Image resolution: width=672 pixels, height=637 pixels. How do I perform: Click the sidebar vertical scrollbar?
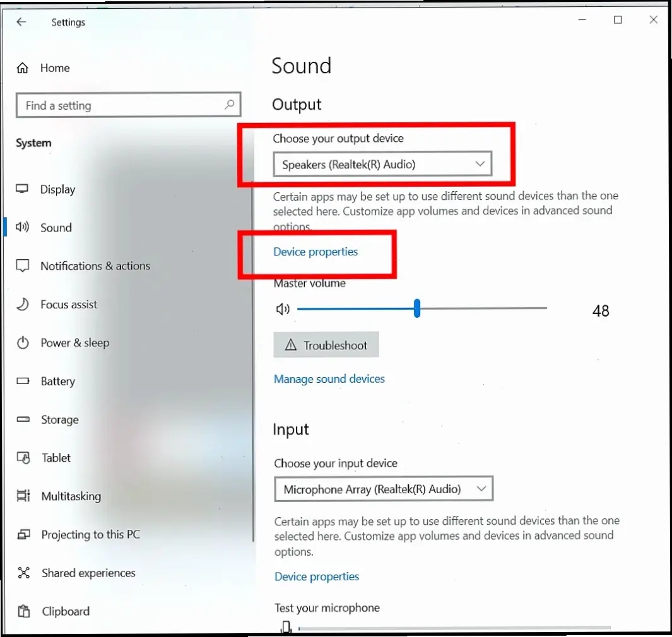coord(253,361)
